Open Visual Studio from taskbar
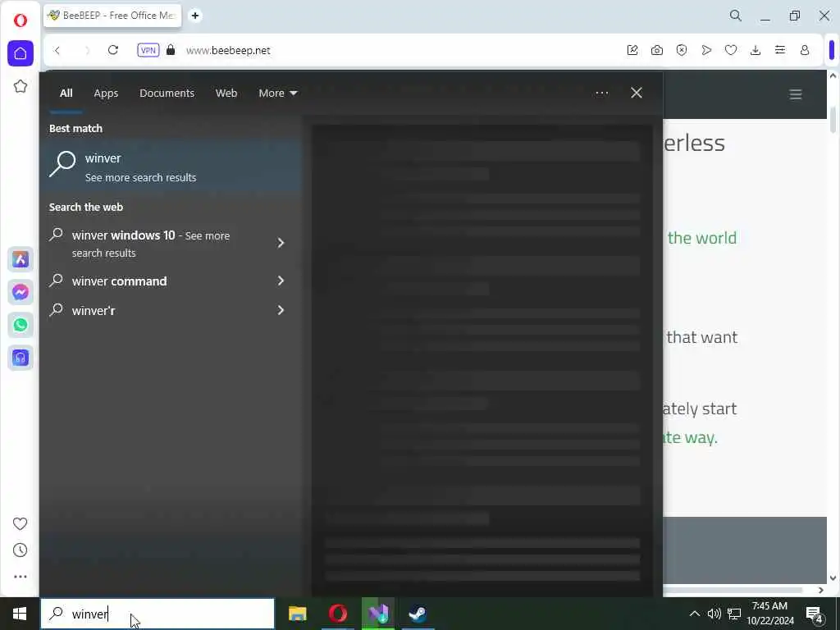840x630 pixels. pyautogui.click(x=377, y=614)
